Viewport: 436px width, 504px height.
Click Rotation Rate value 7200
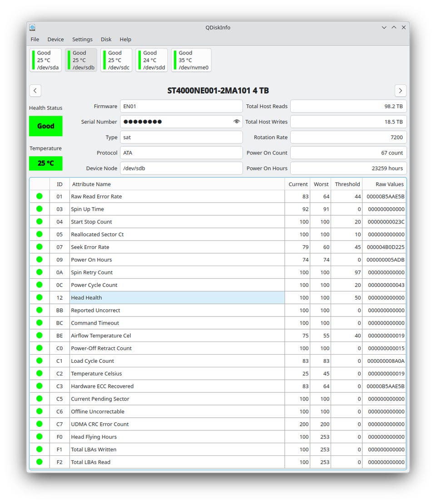(348, 137)
